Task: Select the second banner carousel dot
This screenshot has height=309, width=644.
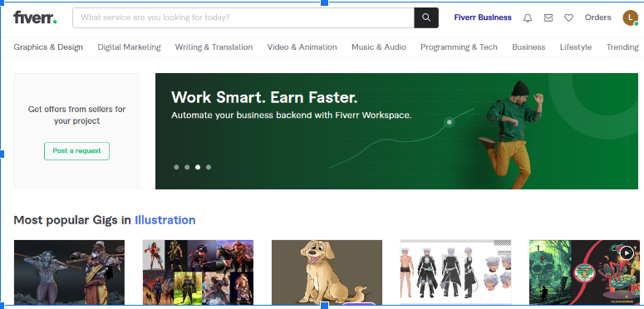Action: click(x=187, y=167)
